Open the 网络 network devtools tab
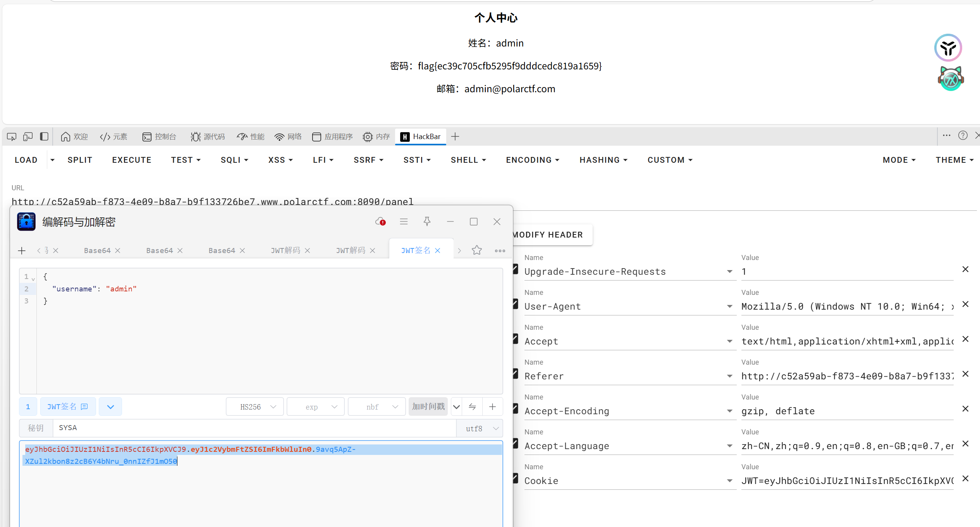The image size is (980, 527). (x=288, y=137)
